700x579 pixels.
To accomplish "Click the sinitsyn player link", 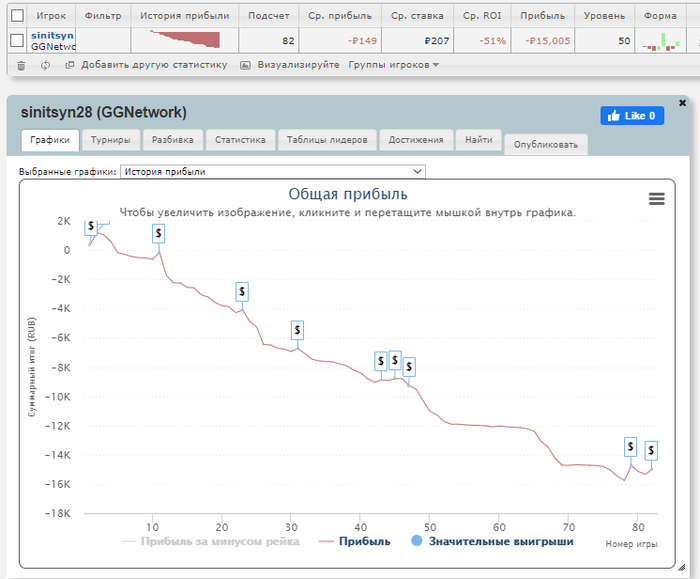I will click(x=52, y=35).
